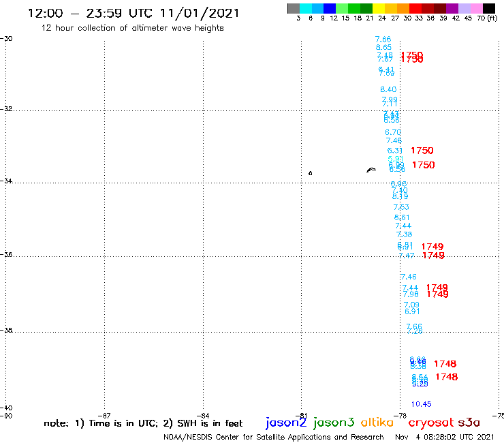
Task: Click the purple legend color swatch
Action: pos(452,8)
